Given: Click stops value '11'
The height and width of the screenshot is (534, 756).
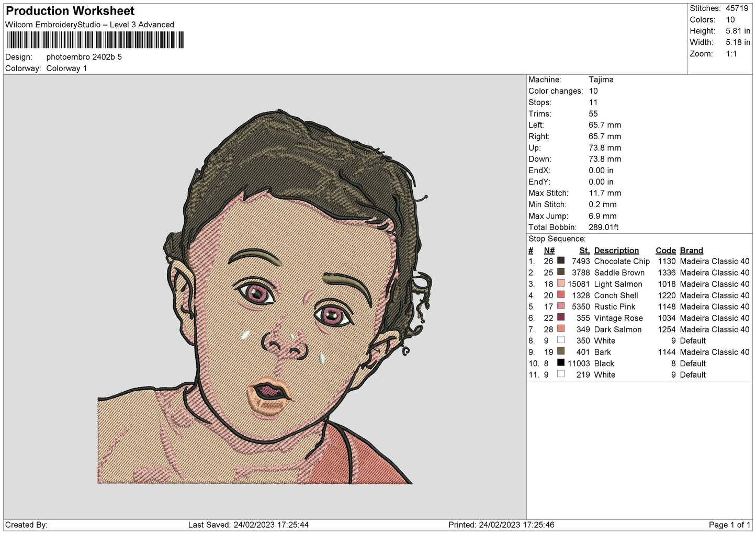Looking at the screenshot, I should coord(593,103).
